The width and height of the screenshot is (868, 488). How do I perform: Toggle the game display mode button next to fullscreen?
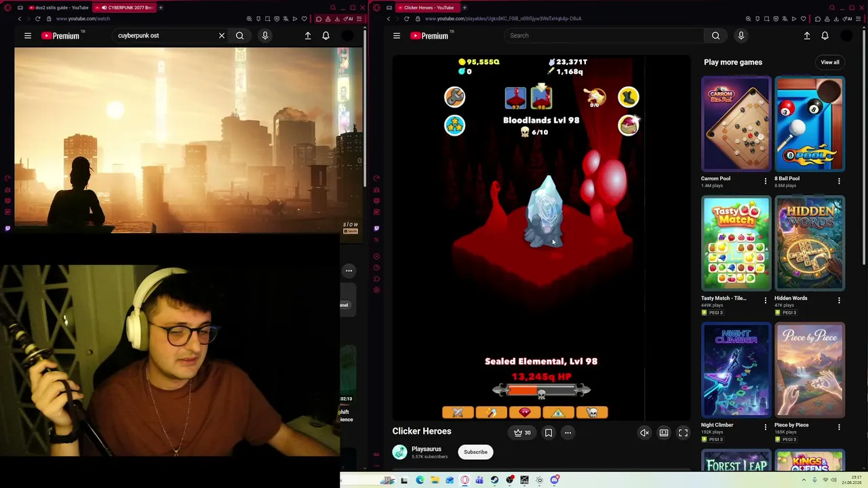(x=664, y=432)
